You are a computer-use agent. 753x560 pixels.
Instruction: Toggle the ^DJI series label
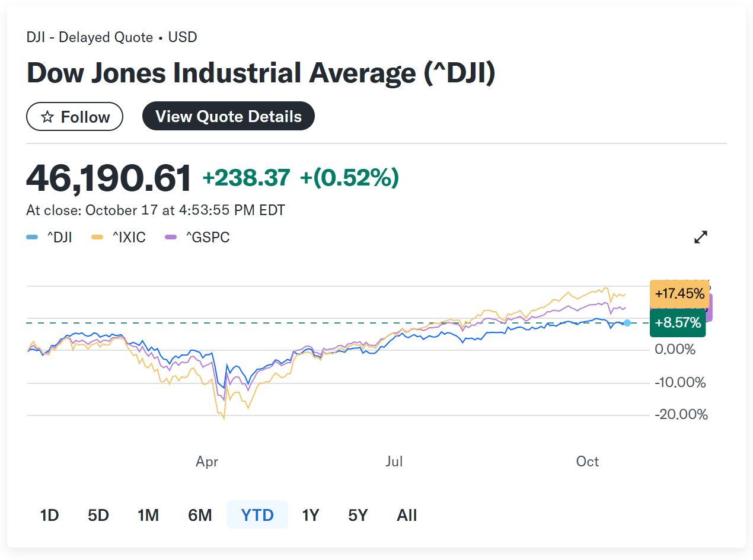[x=59, y=238]
